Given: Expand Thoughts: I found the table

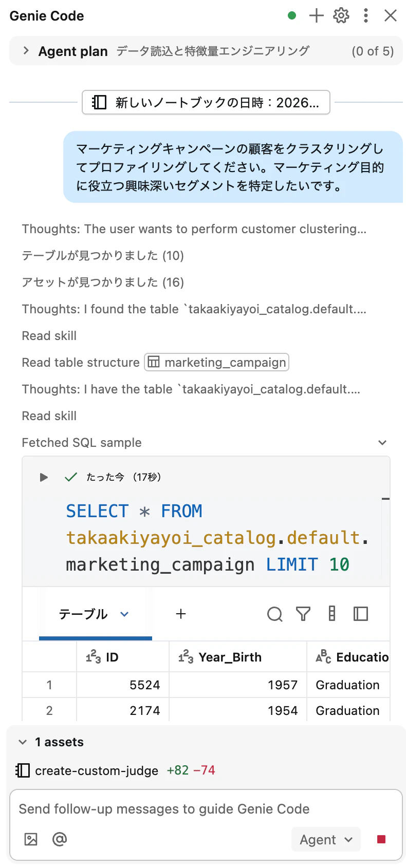Looking at the screenshot, I should coord(194,309).
